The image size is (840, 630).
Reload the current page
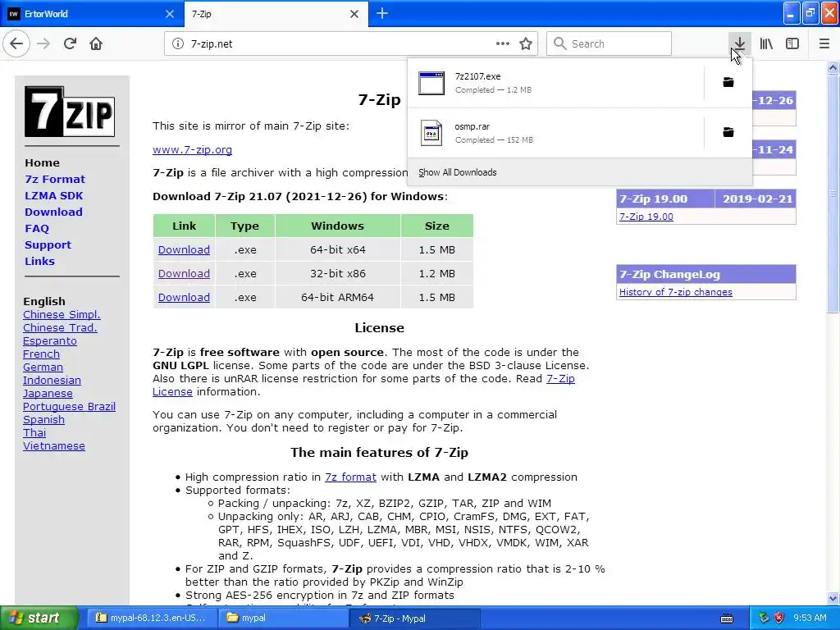click(x=70, y=43)
